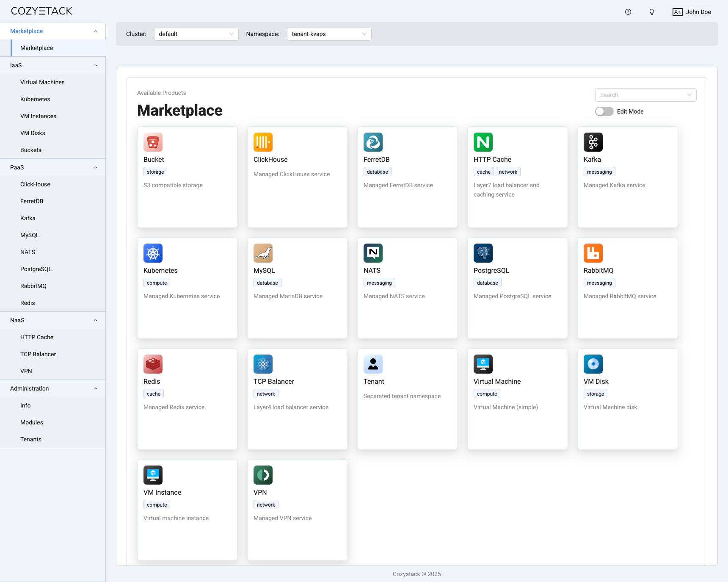Open the RabbitMQ orange icon
The image size is (728, 582).
pos(593,253)
